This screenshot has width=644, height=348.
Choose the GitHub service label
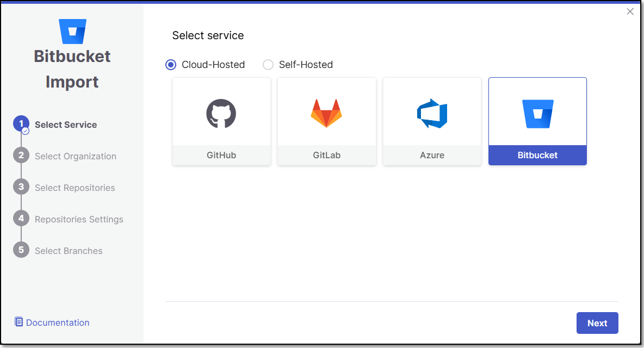(221, 156)
